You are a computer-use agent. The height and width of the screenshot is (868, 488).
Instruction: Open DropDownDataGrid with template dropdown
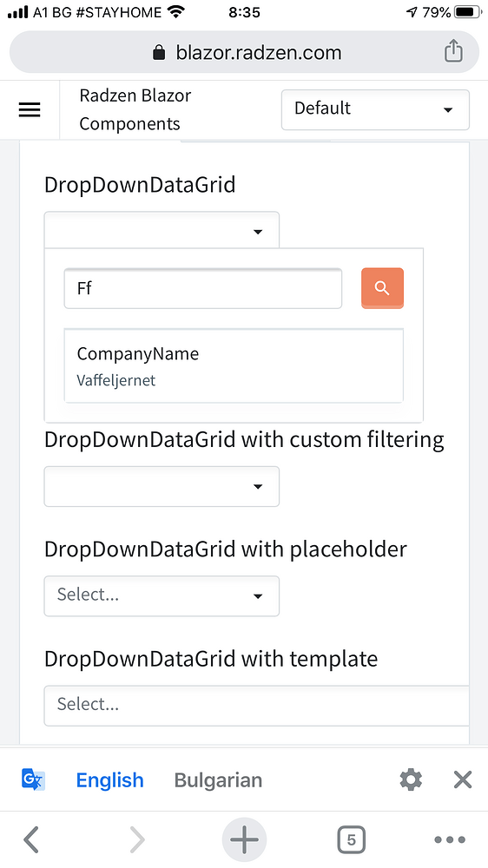257,705
